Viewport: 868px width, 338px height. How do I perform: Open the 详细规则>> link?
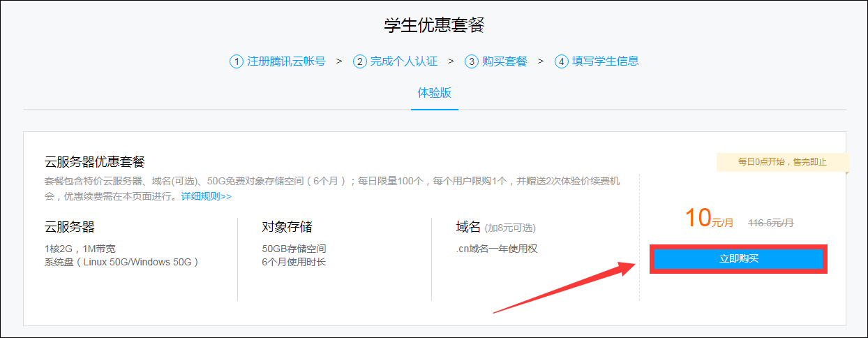point(206,196)
